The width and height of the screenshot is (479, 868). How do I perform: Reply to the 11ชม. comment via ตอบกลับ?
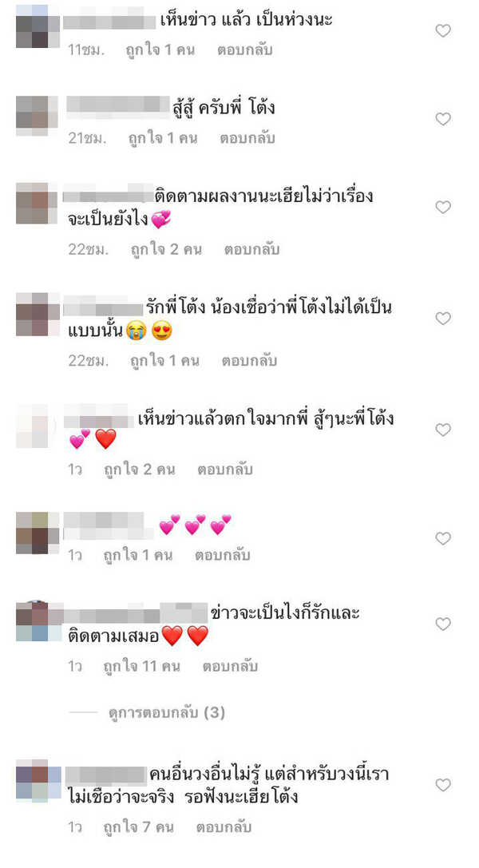244,50
